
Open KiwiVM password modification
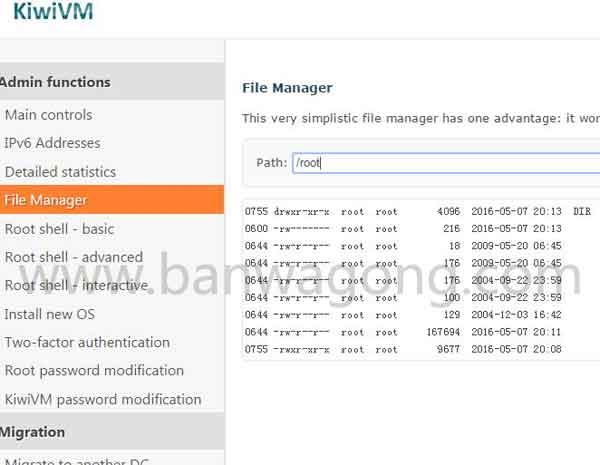(103, 400)
